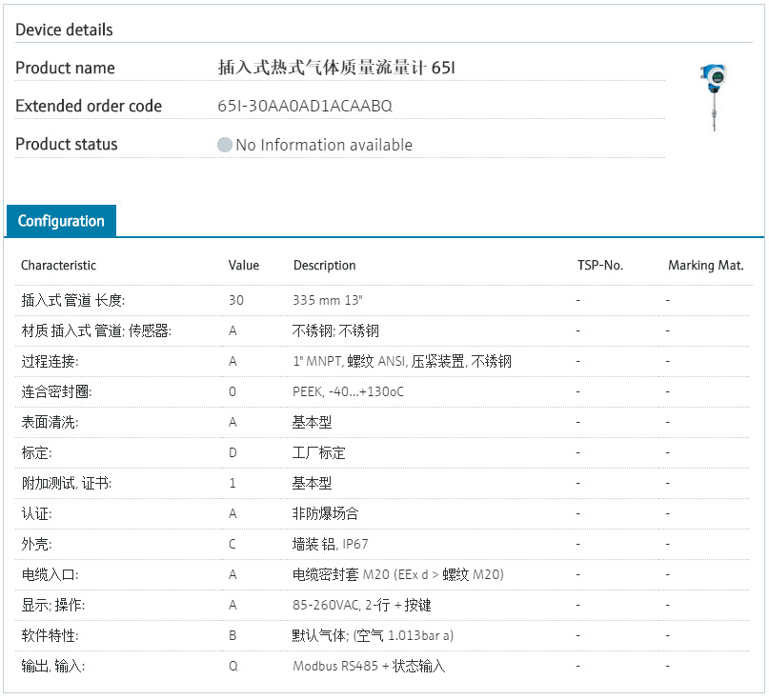Click the Marking Mat. column header
This screenshot has height=700, width=769.
pyautogui.click(x=706, y=265)
